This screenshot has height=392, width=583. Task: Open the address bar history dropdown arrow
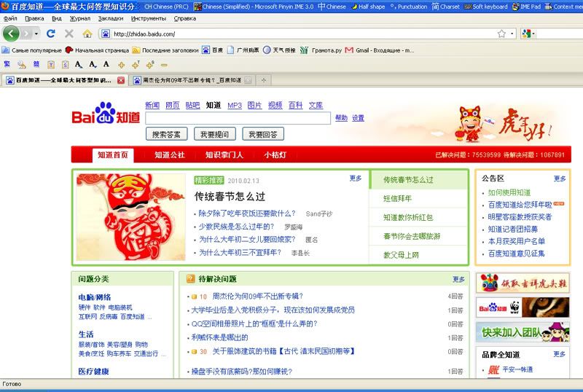(x=512, y=34)
